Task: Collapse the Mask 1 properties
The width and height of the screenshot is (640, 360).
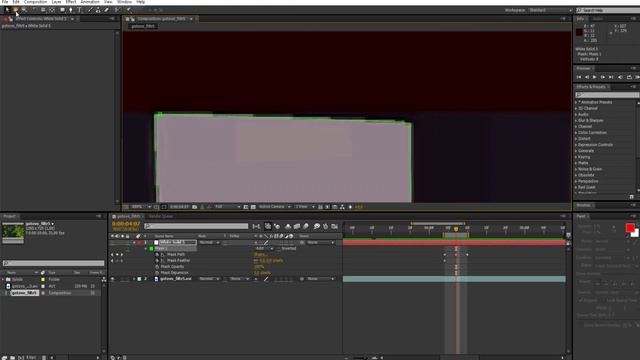Action: pos(146,249)
